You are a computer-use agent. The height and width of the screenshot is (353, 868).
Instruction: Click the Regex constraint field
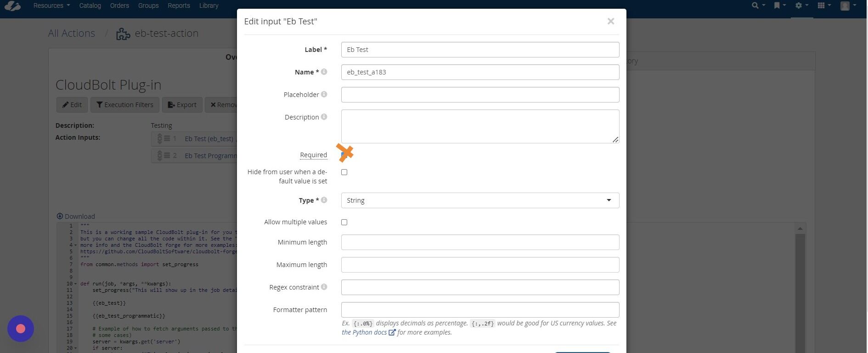coord(480,287)
